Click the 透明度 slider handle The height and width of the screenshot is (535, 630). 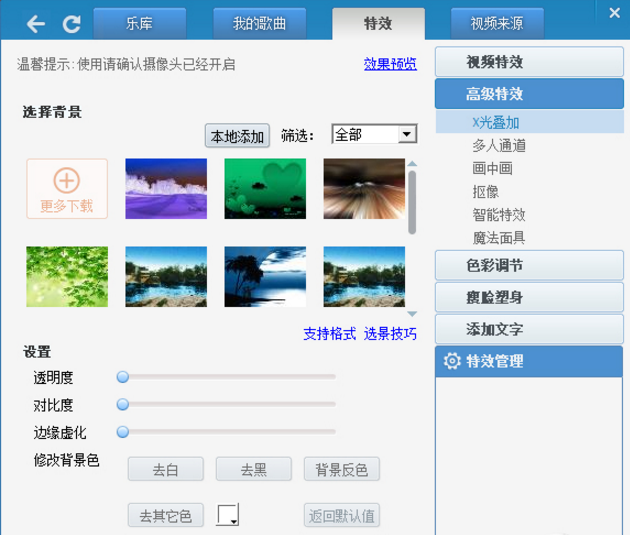123,377
